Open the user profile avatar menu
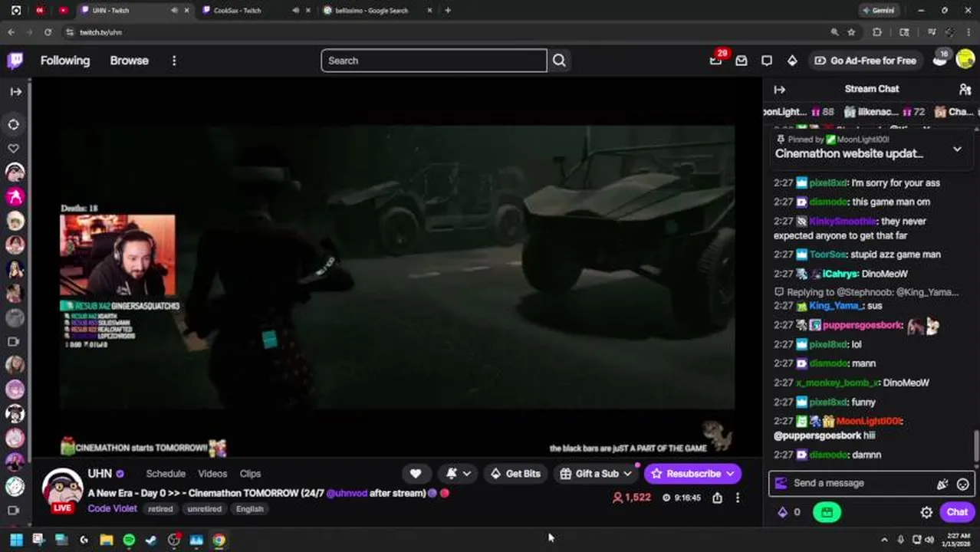Image resolution: width=980 pixels, height=552 pixels. 965,61
